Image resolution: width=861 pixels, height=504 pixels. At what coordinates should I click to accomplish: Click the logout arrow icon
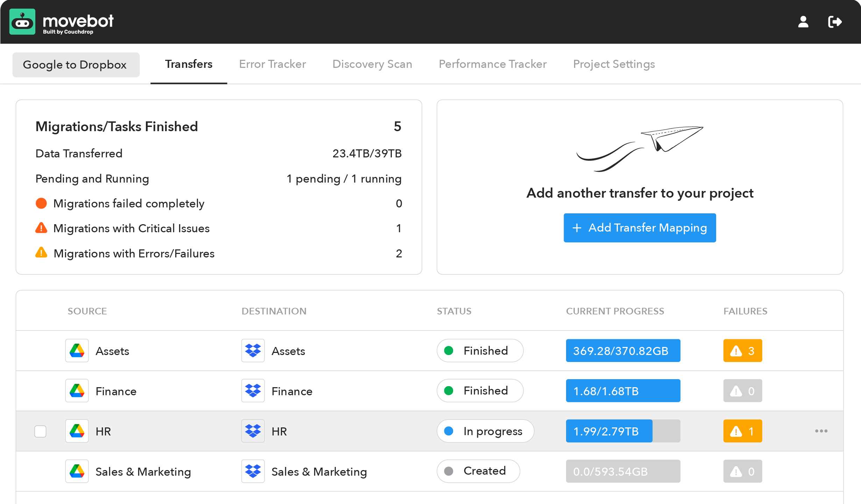tap(835, 22)
